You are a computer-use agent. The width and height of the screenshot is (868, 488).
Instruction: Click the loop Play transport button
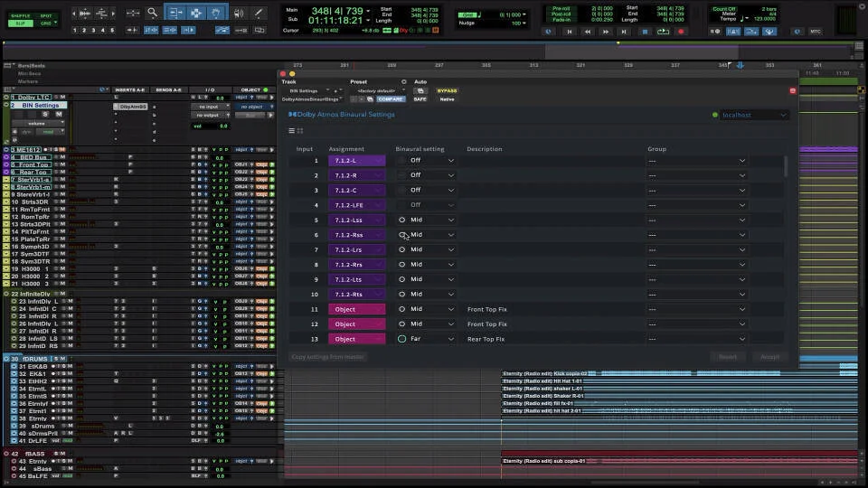(663, 32)
